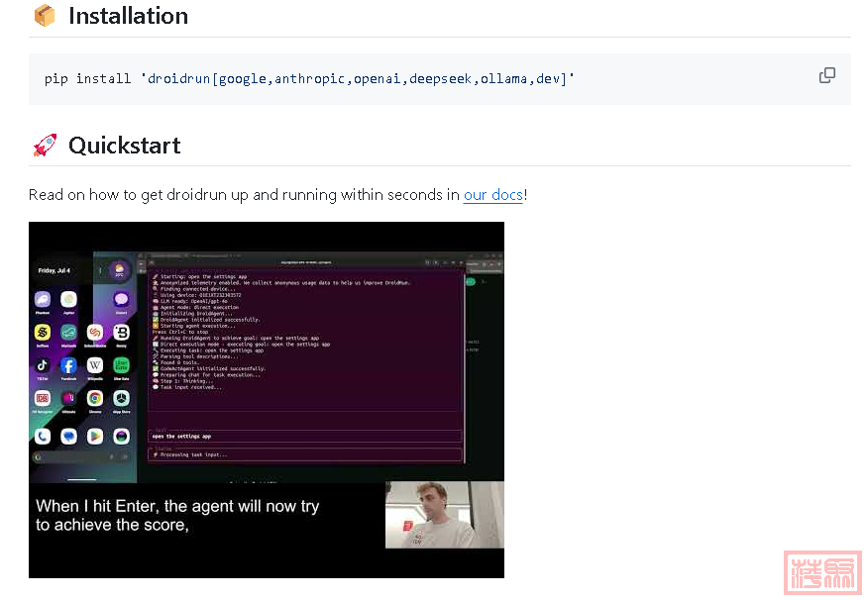Click the pip install code block text
The width and height of the screenshot is (868, 600).
pyautogui.click(x=309, y=78)
